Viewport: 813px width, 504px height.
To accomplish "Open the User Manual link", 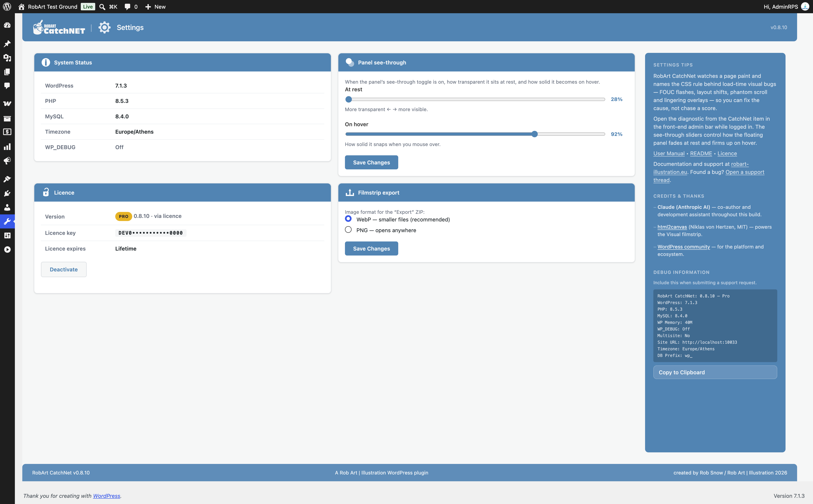I will (669, 153).
